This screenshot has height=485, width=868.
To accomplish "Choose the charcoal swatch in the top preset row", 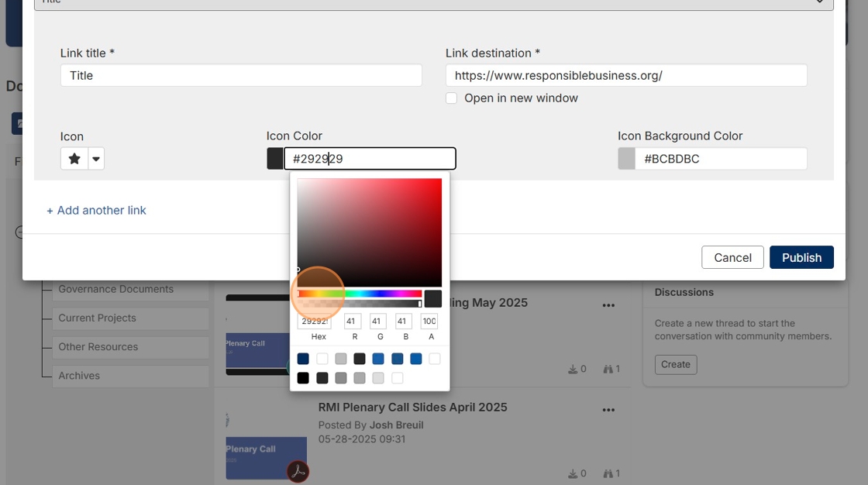I will [x=360, y=359].
